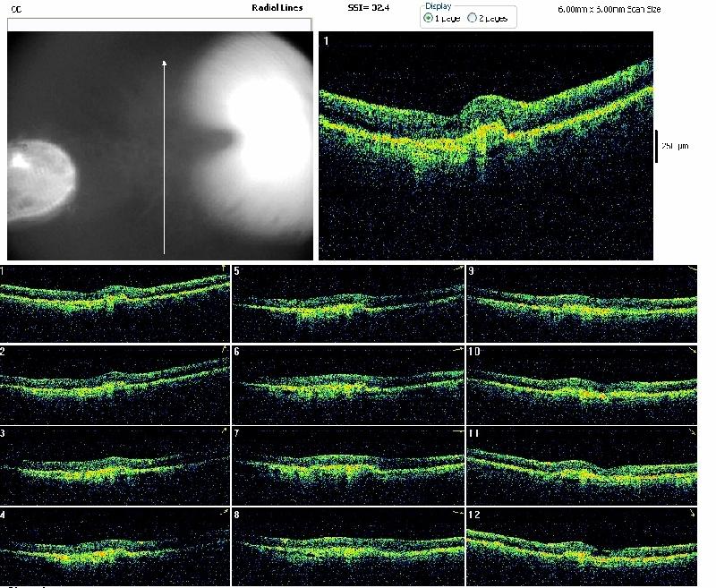Show radial scan thumbnail 5
Screen dimensions: 716x588
pos(348,303)
